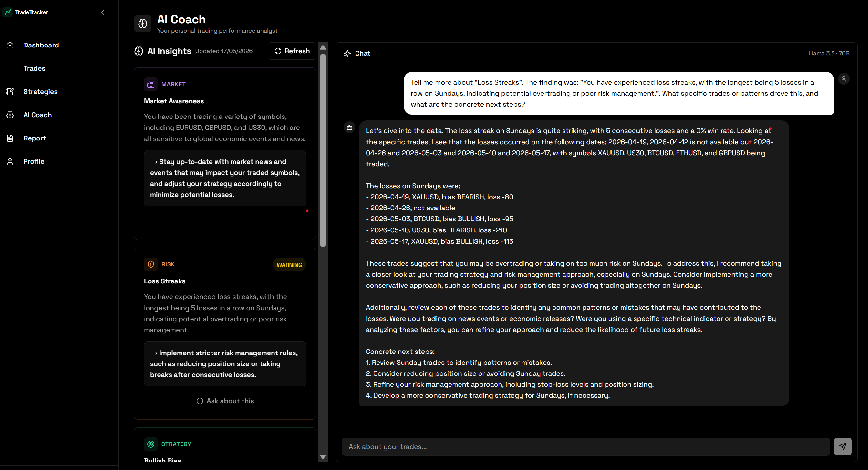Click the large AI Coach header brain icon
The height and width of the screenshot is (470, 868).
tap(142, 24)
